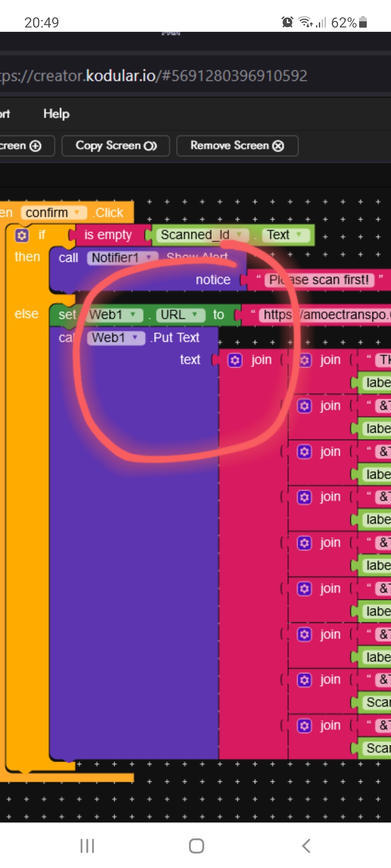This screenshot has width=391, height=868.
Task: Tap the Wi-Fi status icon
Action: [306, 22]
